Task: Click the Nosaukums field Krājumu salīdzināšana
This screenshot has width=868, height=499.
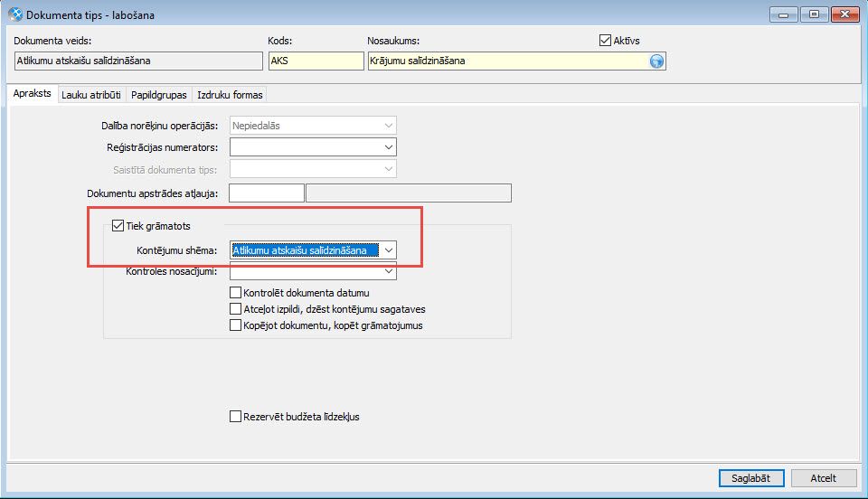Action: 516,61
